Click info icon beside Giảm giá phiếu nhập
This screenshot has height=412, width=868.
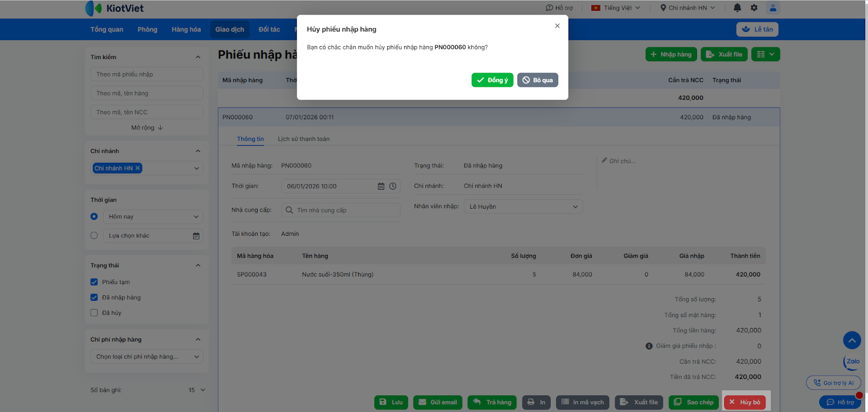(649, 346)
